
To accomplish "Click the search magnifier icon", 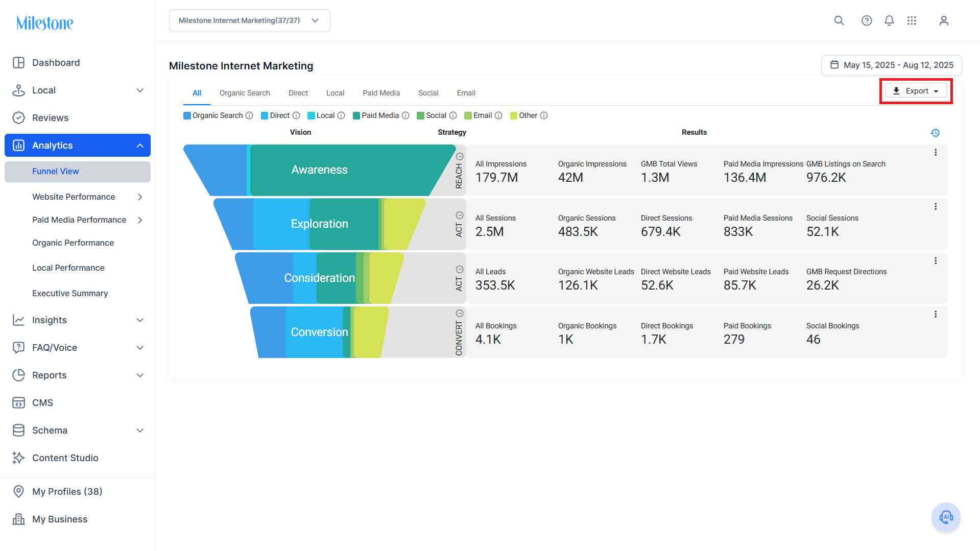I will (x=839, y=20).
